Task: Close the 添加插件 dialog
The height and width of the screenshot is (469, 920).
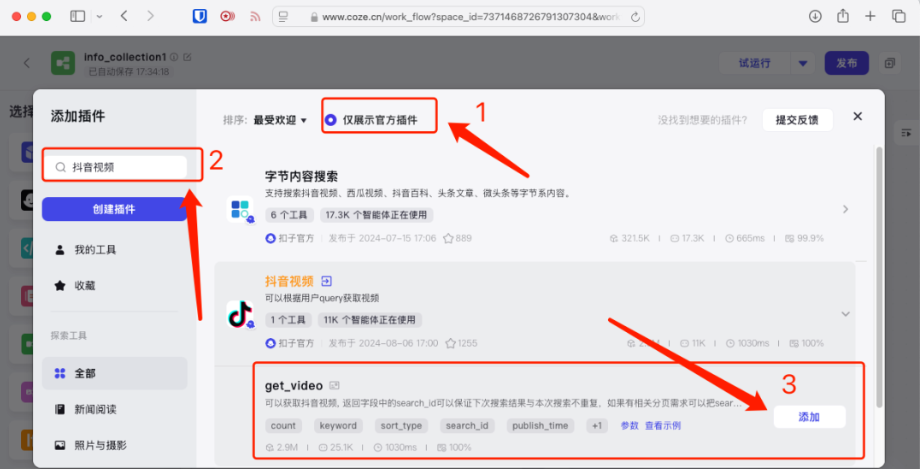Action: (858, 116)
